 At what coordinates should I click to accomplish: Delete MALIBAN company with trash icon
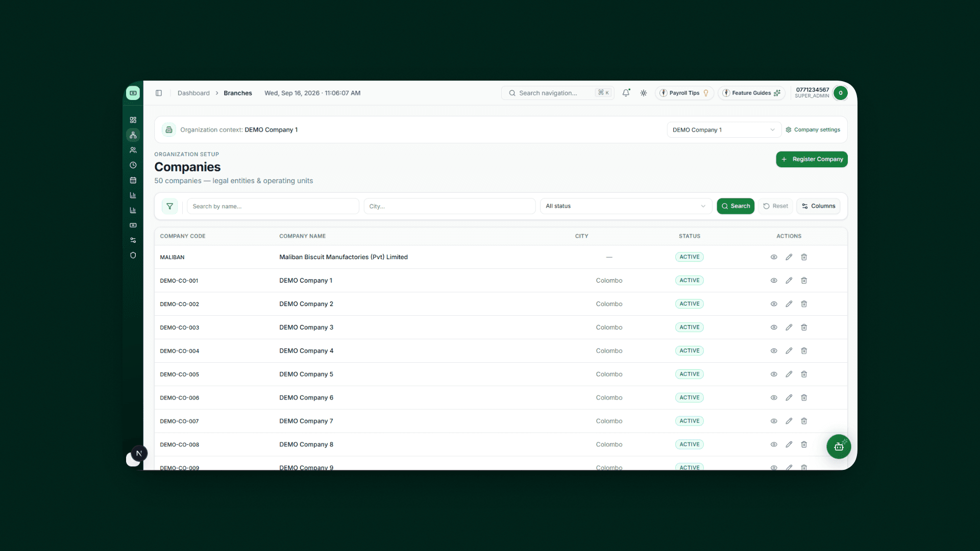coord(804,257)
